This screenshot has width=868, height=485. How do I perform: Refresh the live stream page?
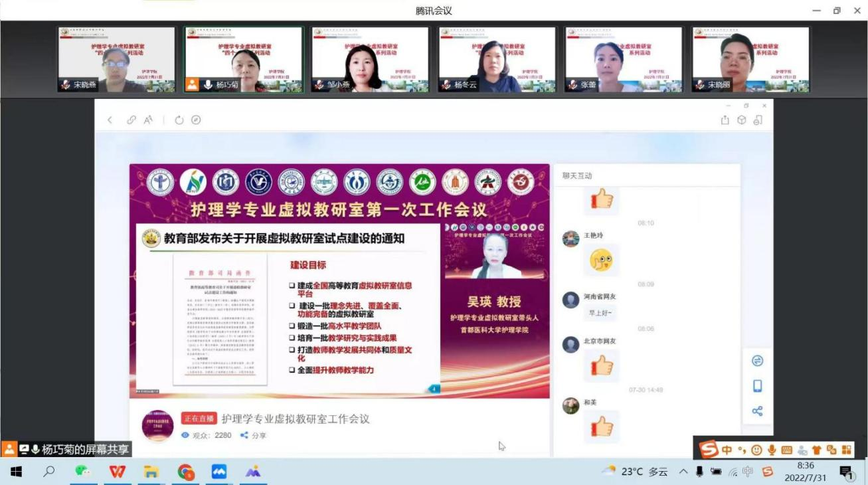179,120
